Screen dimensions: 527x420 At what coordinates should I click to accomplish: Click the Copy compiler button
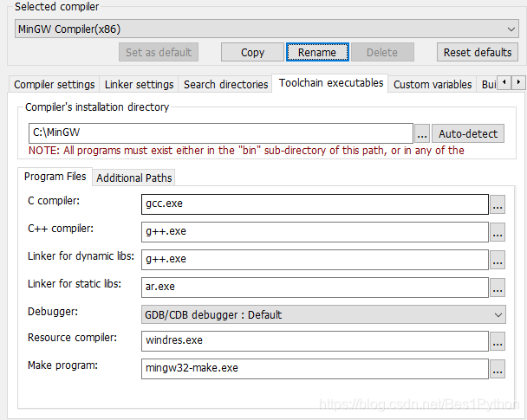pyautogui.click(x=252, y=52)
